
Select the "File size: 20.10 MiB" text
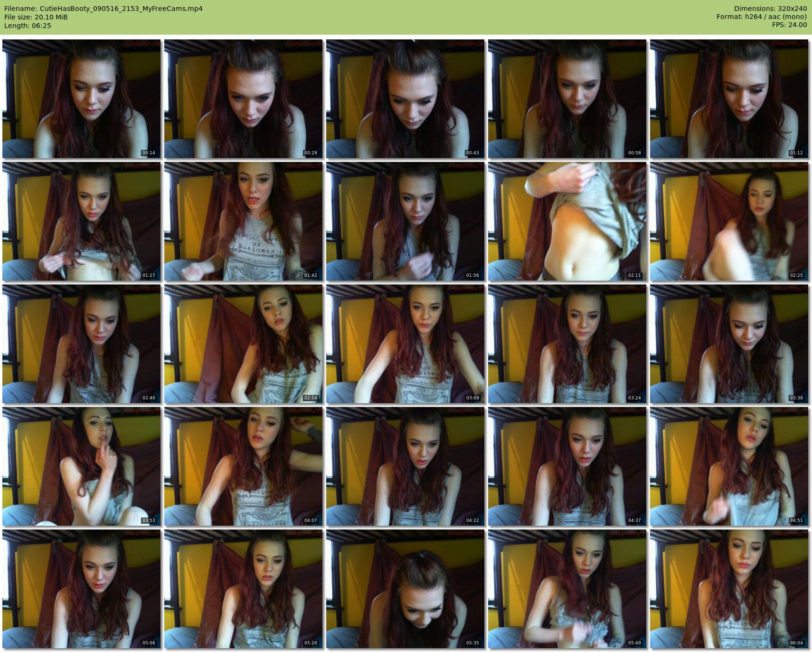(36, 17)
